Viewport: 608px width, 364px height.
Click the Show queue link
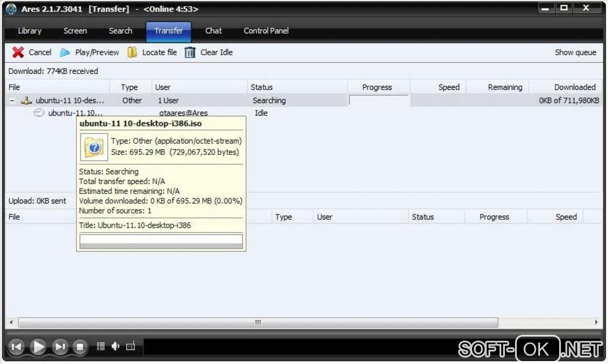(x=575, y=52)
